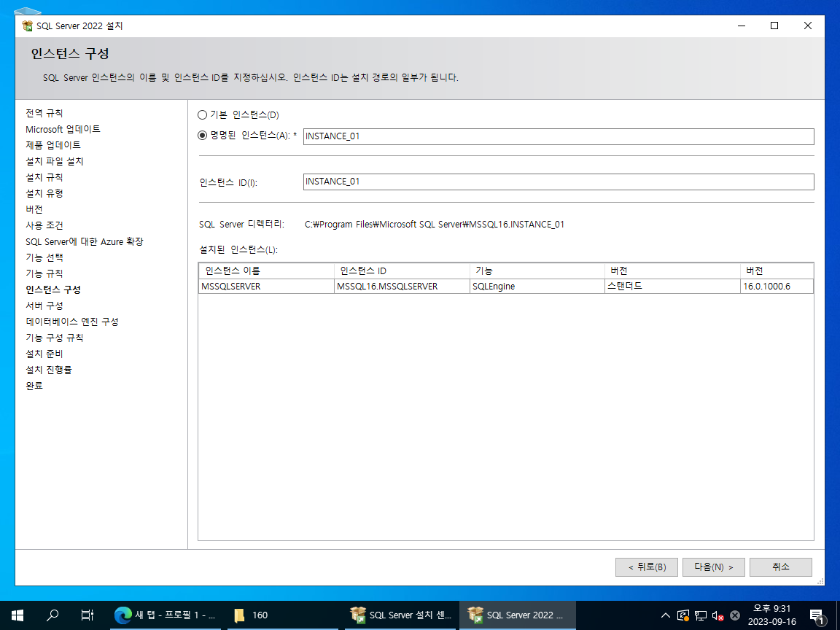
Task: Open taskbar search magnifier
Action: pos(52,615)
